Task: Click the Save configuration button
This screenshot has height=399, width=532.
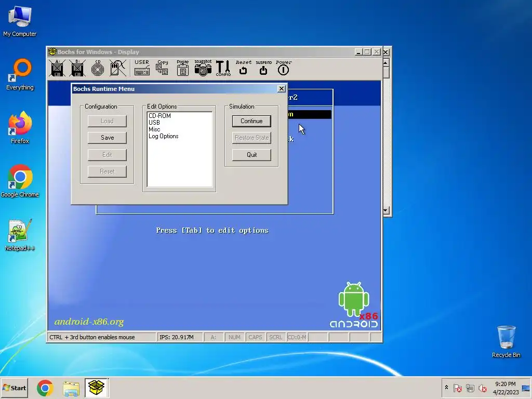Action: coord(107,138)
